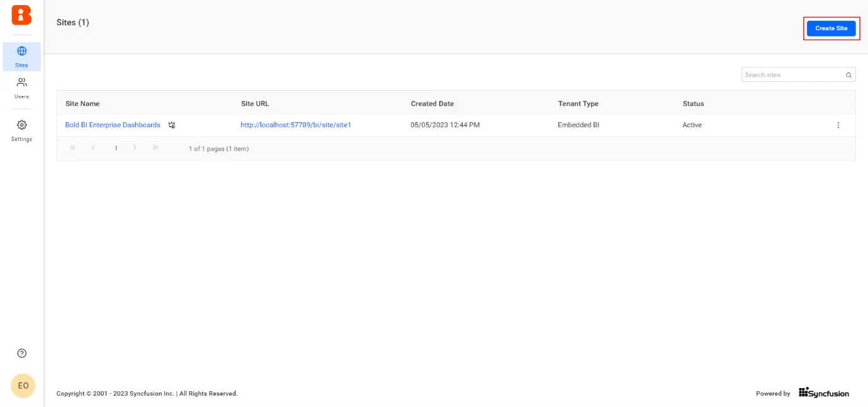Screen dimensions: 868x407
Task: Sort by Tenant Type column header
Action: point(578,104)
